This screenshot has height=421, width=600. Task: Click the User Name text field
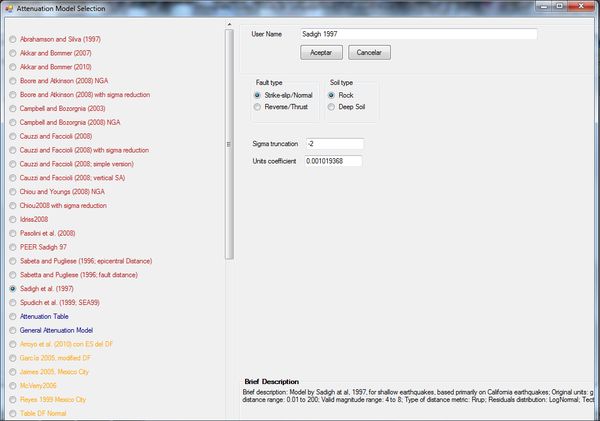[x=418, y=34]
